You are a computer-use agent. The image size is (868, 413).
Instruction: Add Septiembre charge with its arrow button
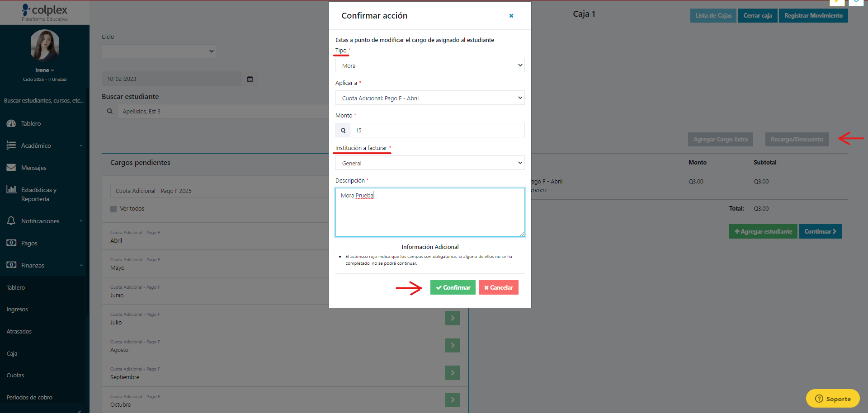pyautogui.click(x=453, y=373)
